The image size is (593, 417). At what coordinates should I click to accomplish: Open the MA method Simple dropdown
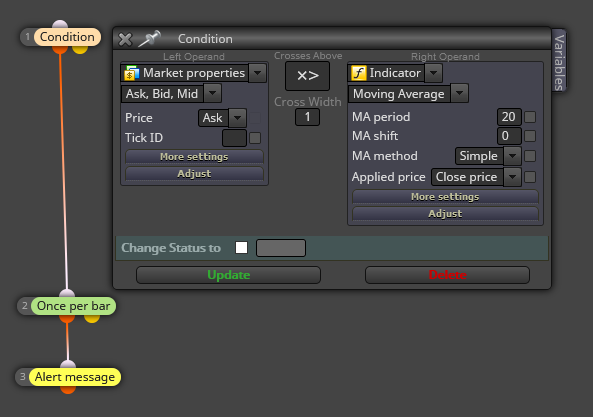(512, 156)
